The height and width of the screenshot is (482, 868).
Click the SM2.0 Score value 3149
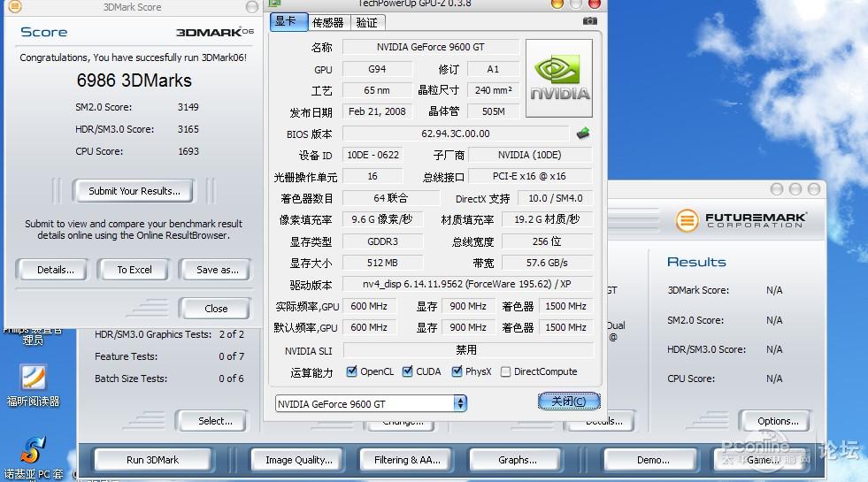pyautogui.click(x=188, y=107)
